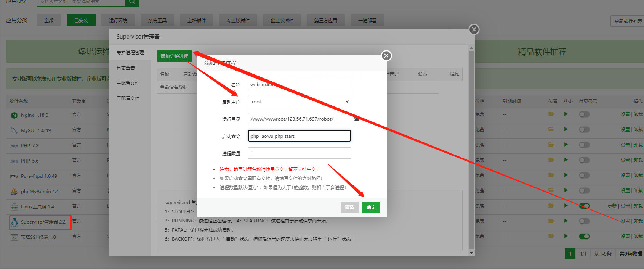Select the 专业版插件 category tab
The height and width of the screenshot is (269, 644).
coord(238,20)
